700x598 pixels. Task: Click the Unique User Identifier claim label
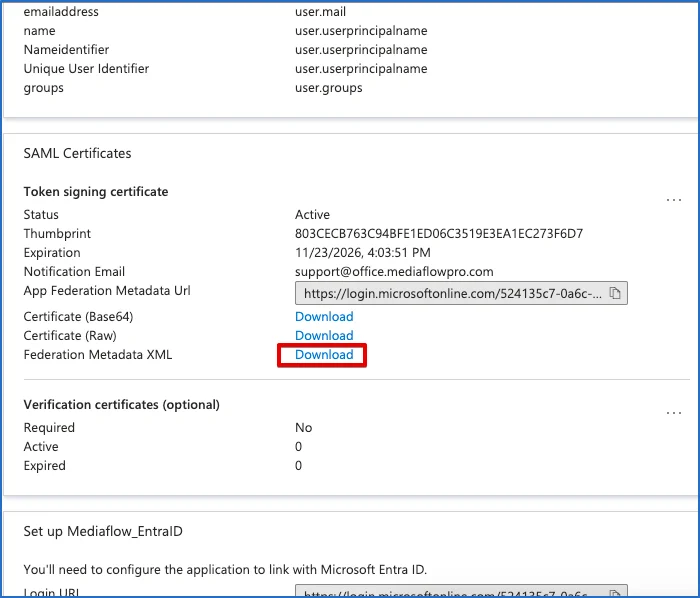(86, 69)
